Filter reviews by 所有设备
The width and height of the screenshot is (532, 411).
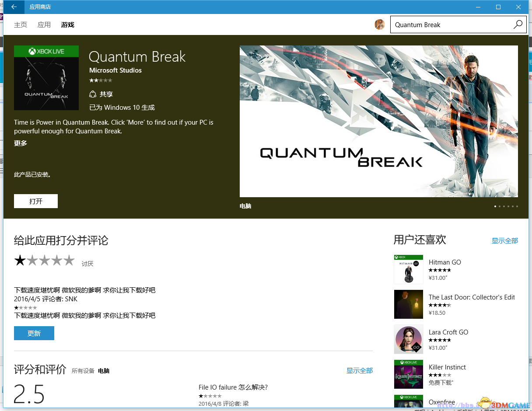pos(83,371)
